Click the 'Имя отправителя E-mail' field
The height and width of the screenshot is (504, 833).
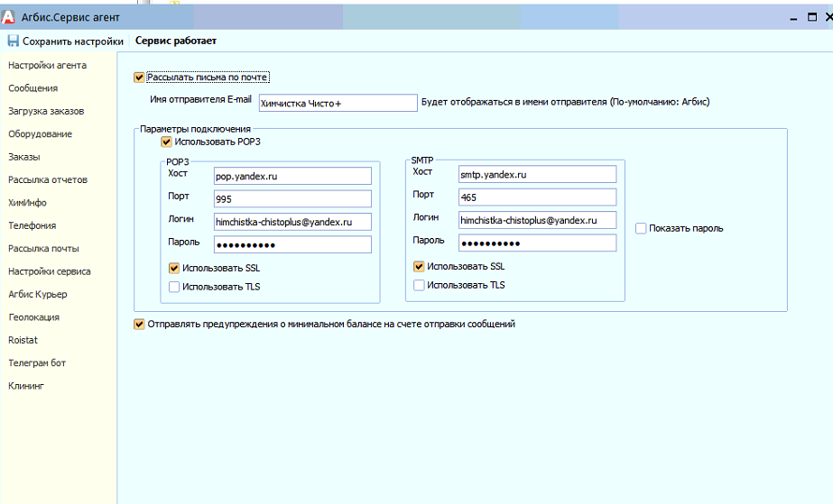click(338, 103)
